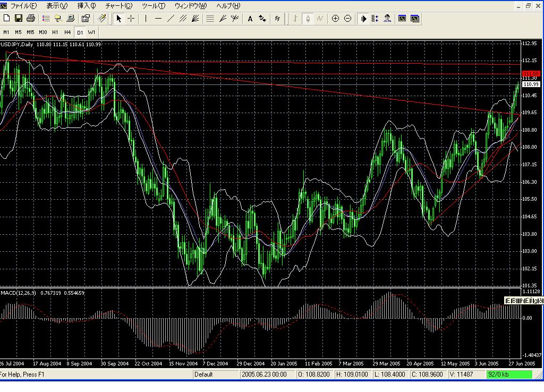Screen dimensions: 544x392
Task: Switch to the H4 timeframe
Action: coord(67,32)
